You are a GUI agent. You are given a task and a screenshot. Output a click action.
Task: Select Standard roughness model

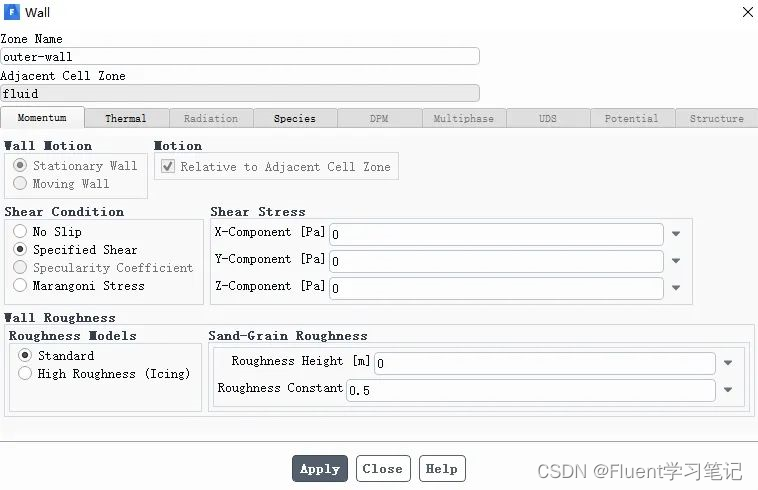[25, 356]
